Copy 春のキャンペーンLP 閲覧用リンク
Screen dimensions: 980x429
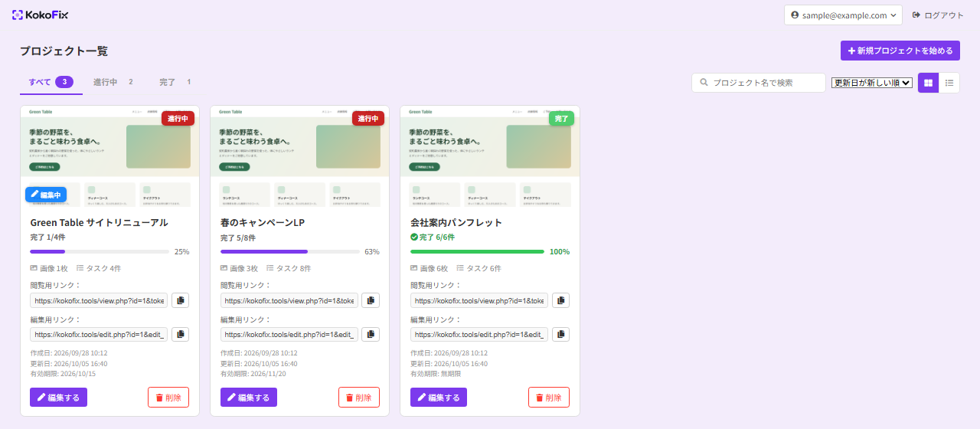(x=371, y=300)
